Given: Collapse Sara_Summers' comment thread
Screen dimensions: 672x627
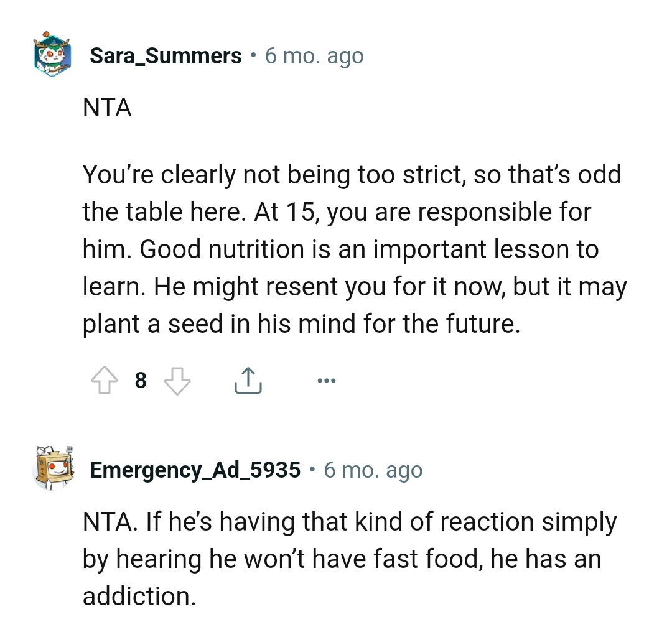Looking at the screenshot, I should pyautogui.click(x=53, y=55).
